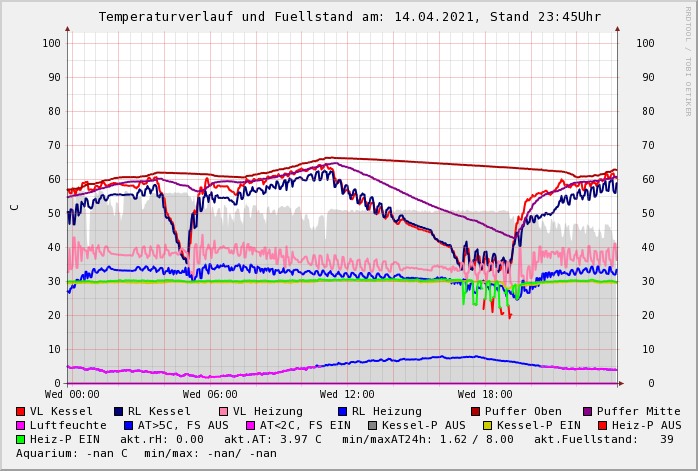Click the Wed 06:00 time axis label
Viewport: 698px width, 471px height.
point(209,395)
